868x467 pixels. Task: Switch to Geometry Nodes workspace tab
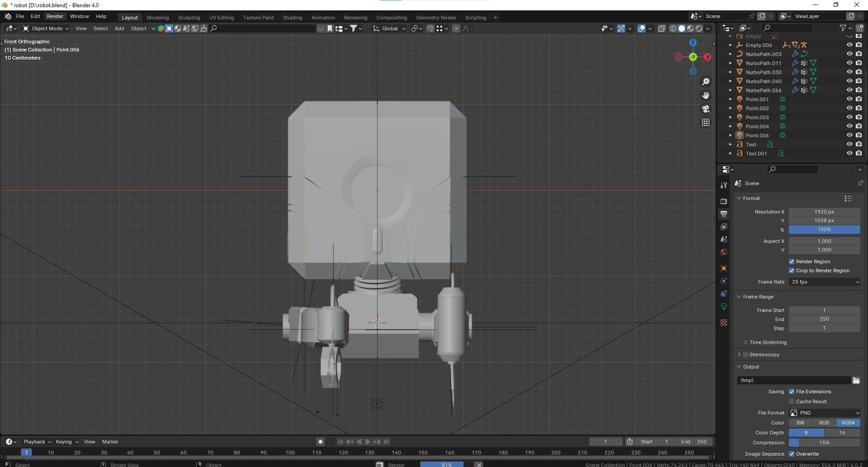[x=436, y=18]
